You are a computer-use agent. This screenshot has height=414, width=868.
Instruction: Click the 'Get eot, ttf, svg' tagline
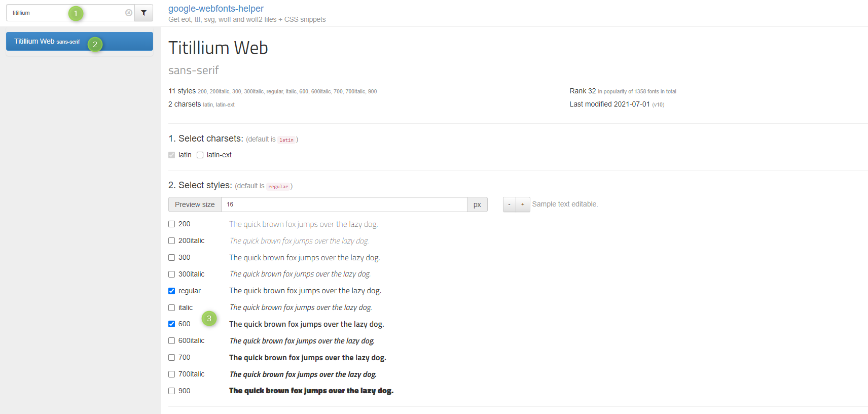(247, 20)
